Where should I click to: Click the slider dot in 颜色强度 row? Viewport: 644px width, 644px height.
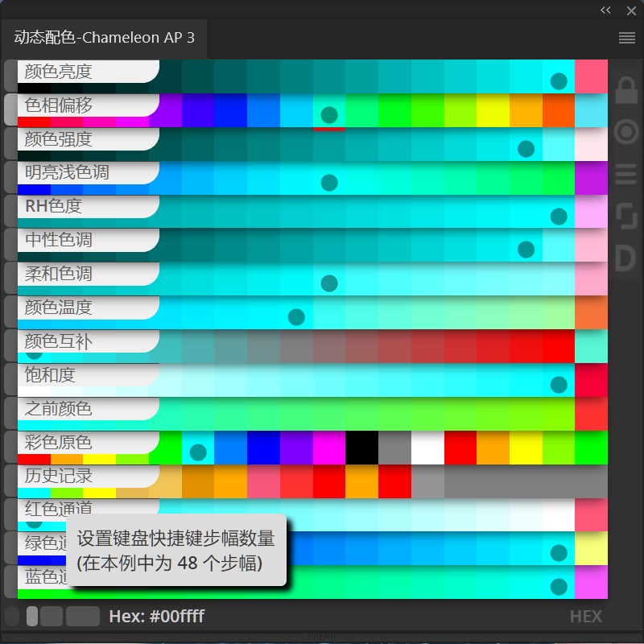tap(526, 149)
